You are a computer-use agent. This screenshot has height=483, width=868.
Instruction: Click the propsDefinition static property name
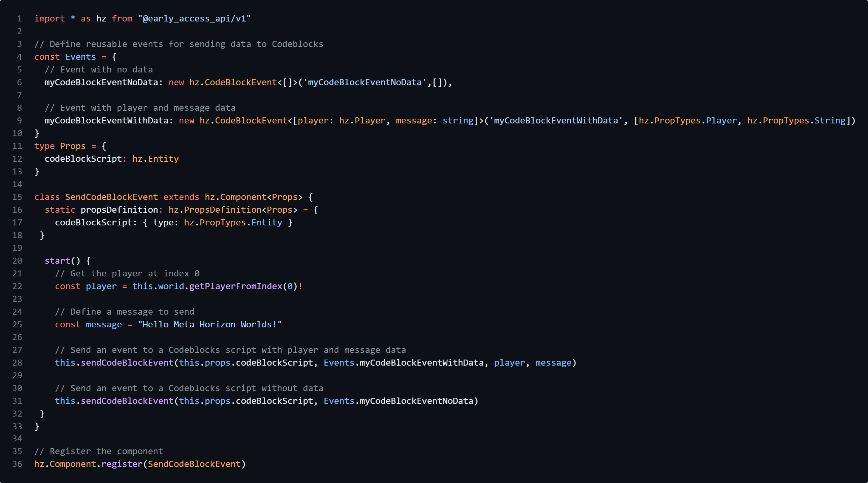(x=119, y=210)
